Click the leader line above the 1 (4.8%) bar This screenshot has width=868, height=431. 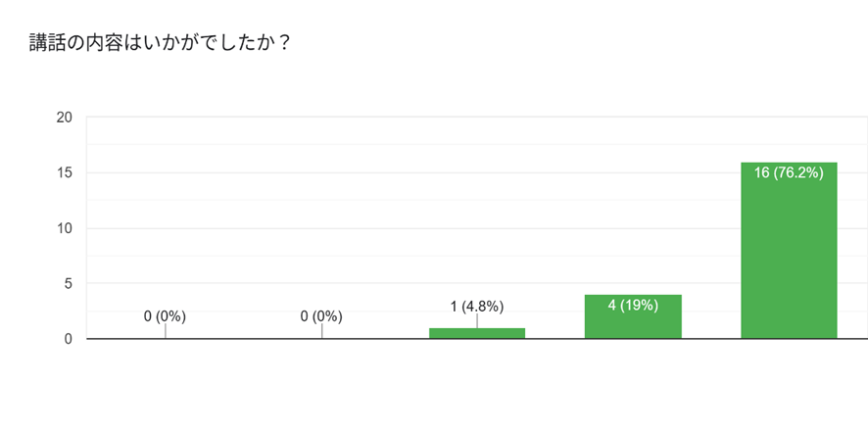coord(477,321)
